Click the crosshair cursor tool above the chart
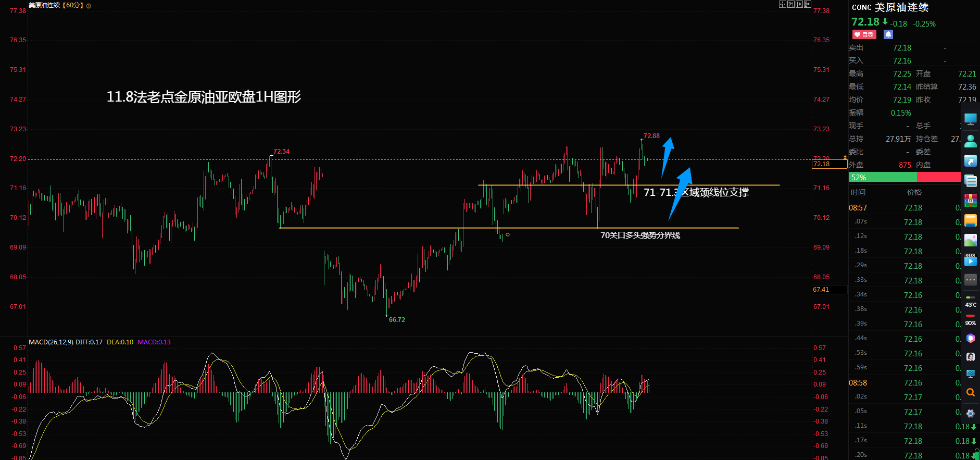 pos(782,4)
